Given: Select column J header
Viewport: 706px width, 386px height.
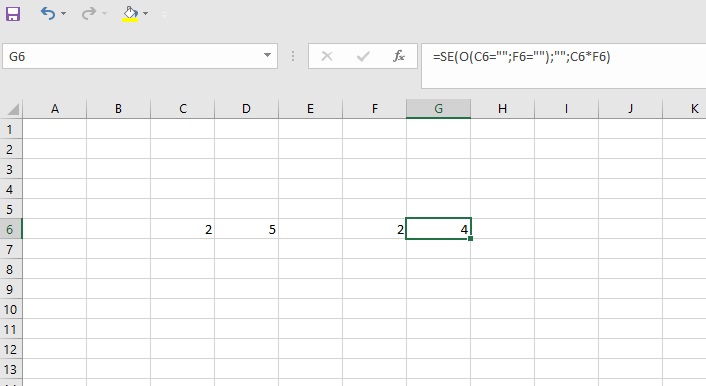Looking at the screenshot, I should point(630,109).
